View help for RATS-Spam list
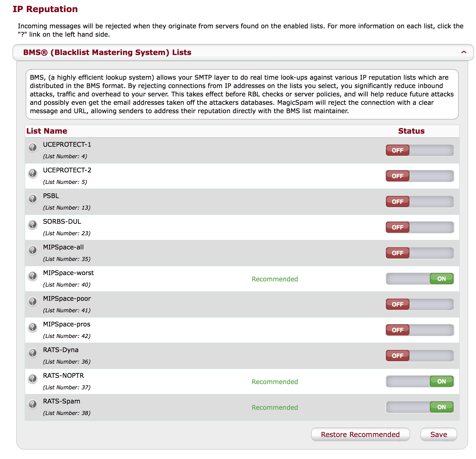This screenshot has width=476, height=459. pos(33,404)
